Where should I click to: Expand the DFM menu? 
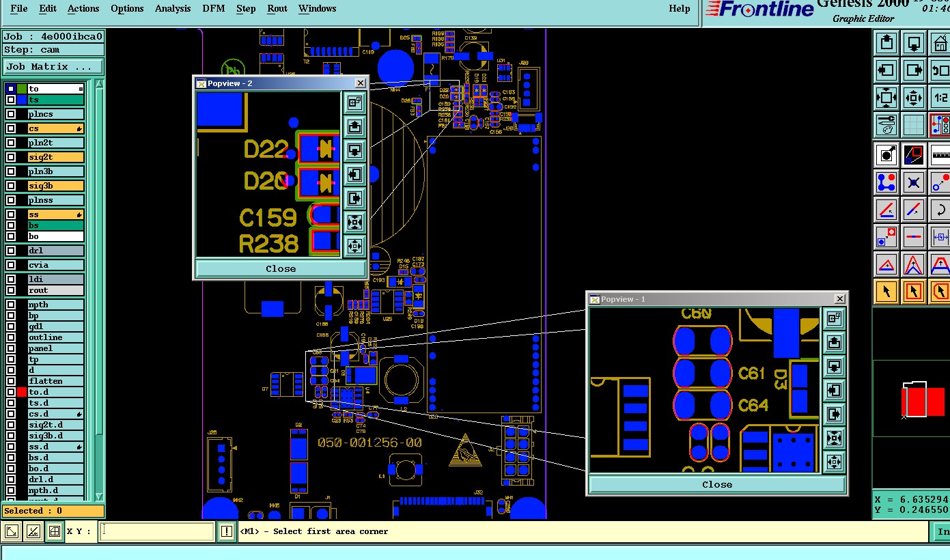[214, 9]
